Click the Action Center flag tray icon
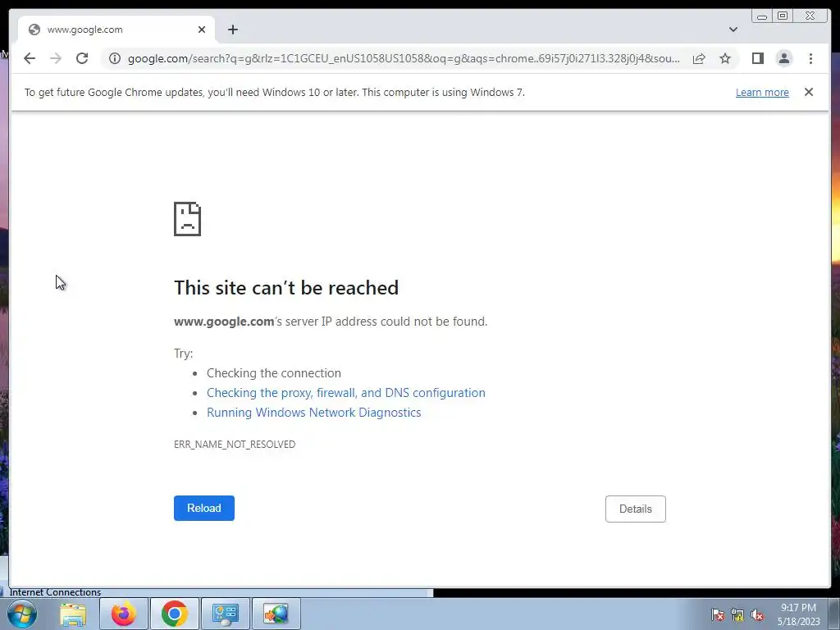 pos(718,615)
